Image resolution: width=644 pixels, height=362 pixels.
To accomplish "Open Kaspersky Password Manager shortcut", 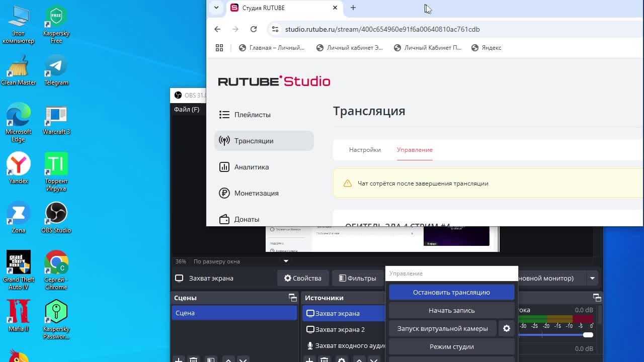I will (x=56, y=320).
